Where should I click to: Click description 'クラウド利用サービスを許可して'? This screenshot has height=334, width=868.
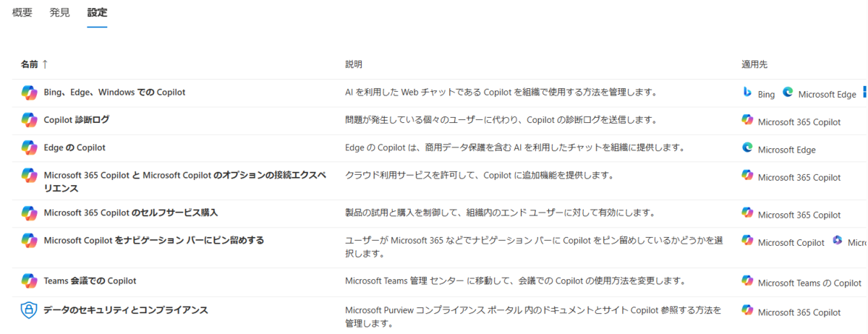point(480,175)
